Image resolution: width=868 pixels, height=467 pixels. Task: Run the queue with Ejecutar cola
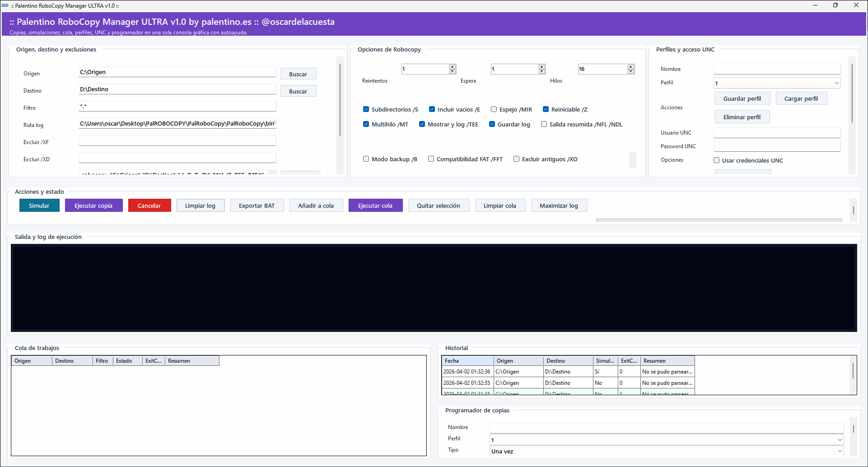[x=375, y=205]
